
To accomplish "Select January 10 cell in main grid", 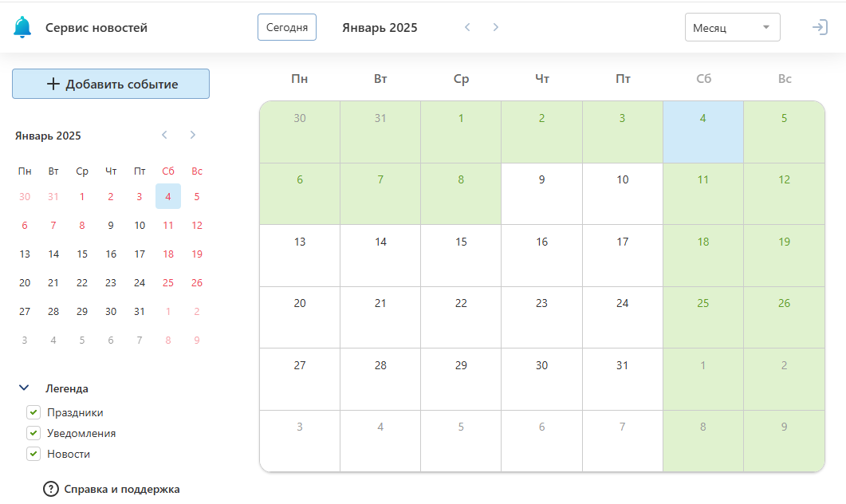I will pyautogui.click(x=623, y=194).
